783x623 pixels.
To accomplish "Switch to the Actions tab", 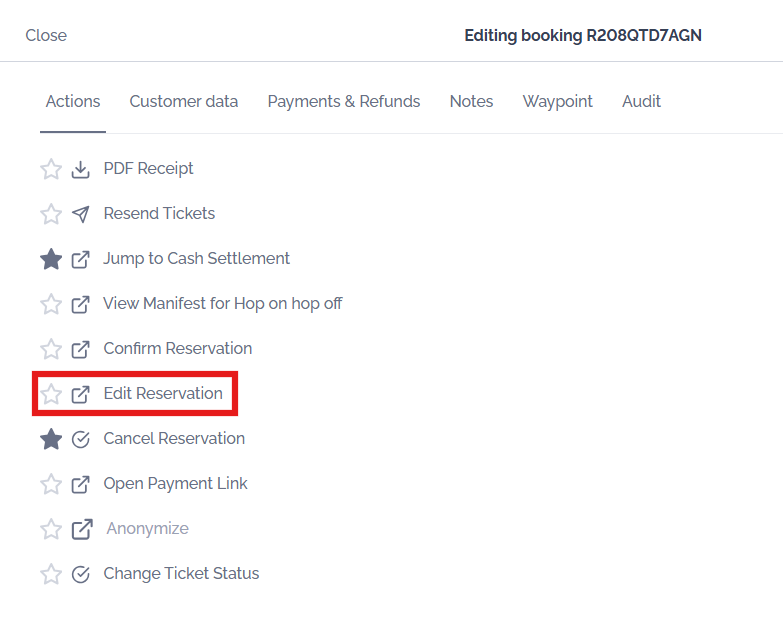I will pyautogui.click(x=73, y=101).
